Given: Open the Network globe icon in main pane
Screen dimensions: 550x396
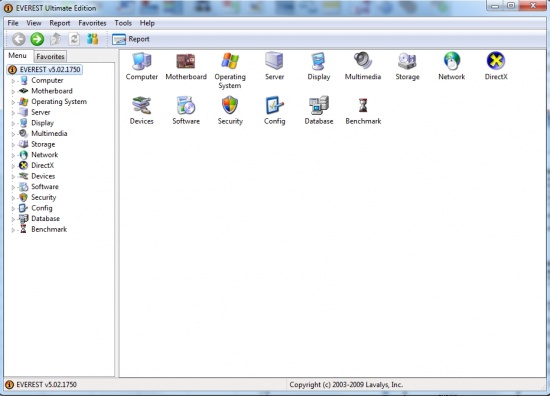Looking at the screenshot, I should coord(451,61).
